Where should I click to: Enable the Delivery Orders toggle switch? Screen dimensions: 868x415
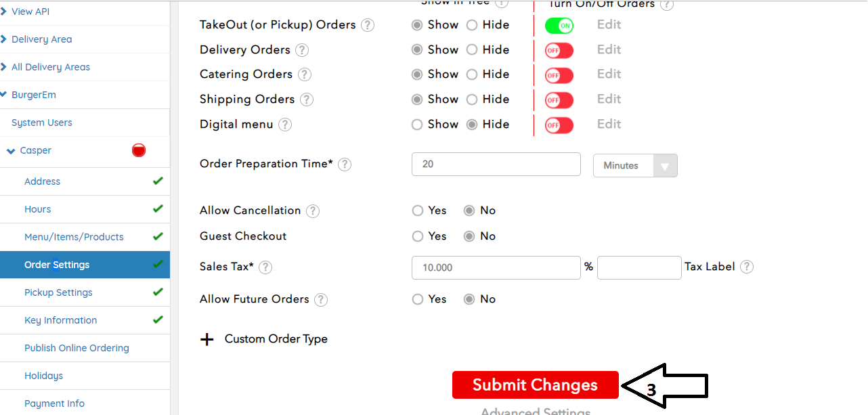559,51
